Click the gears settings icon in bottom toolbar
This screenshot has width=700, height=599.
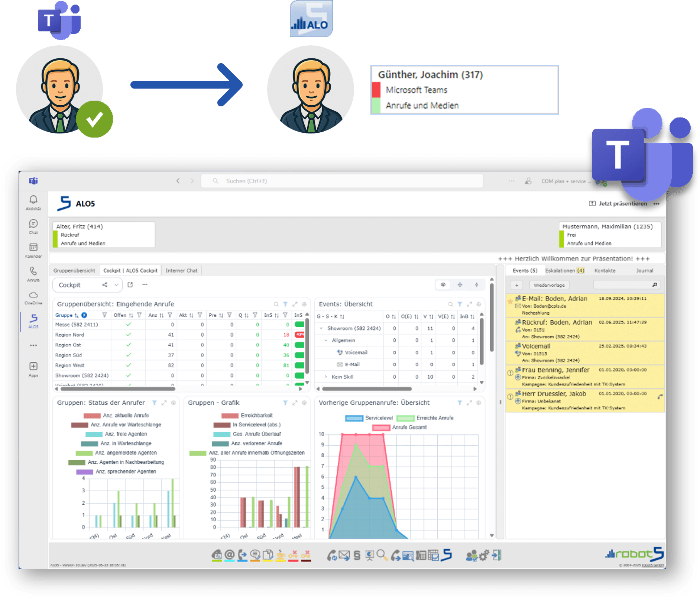click(484, 555)
